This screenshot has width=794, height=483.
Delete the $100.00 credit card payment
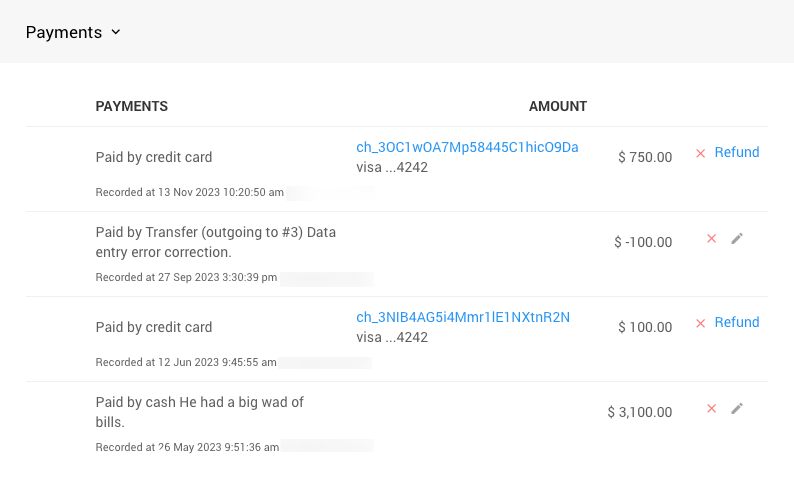coord(700,323)
